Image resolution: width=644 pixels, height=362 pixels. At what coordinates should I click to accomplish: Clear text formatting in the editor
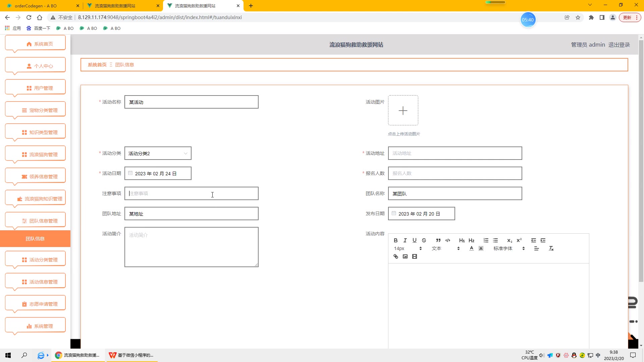click(551, 248)
